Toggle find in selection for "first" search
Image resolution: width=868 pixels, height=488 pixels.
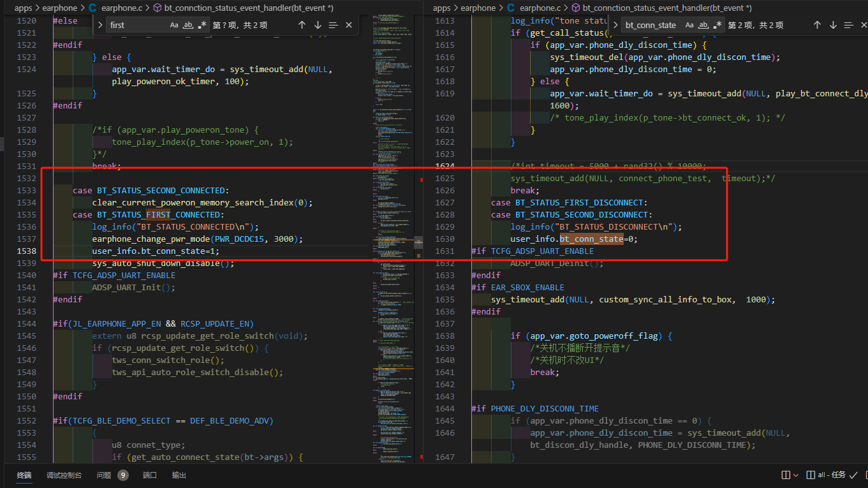click(x=333, y=25)
